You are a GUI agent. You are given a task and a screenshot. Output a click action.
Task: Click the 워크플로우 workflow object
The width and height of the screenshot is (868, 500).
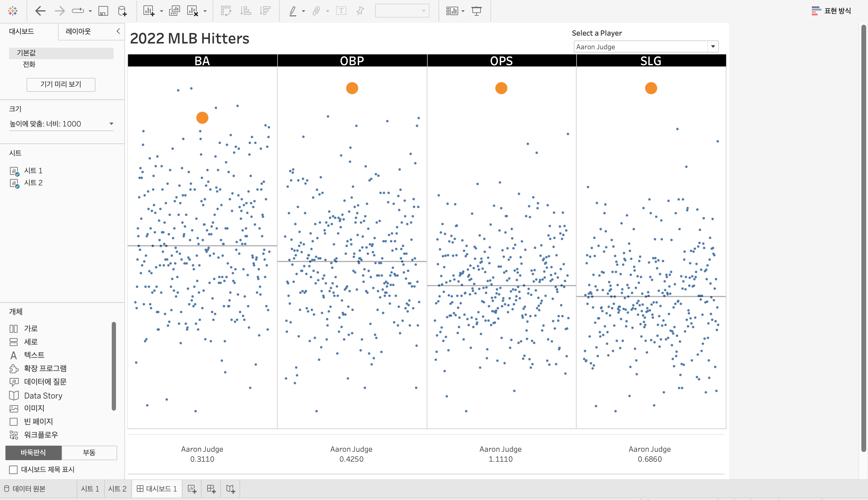34,435
